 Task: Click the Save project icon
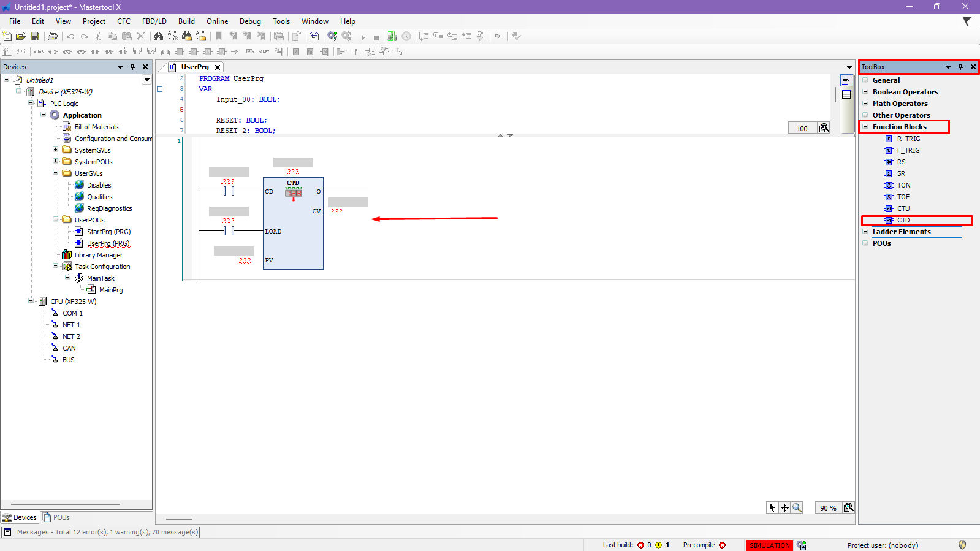(35, 37)
